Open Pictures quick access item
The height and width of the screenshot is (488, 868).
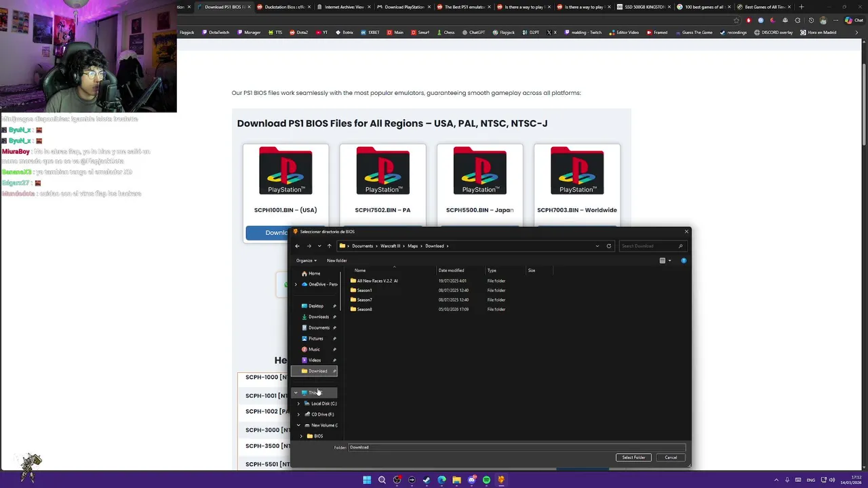[x=315, y=338]
